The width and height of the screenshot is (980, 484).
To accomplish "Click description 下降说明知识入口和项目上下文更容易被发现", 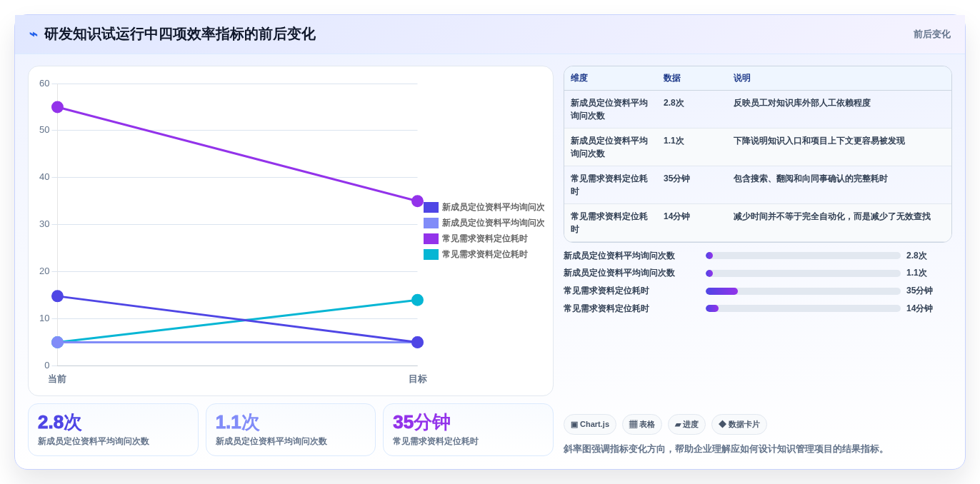I will pos(819,141).
